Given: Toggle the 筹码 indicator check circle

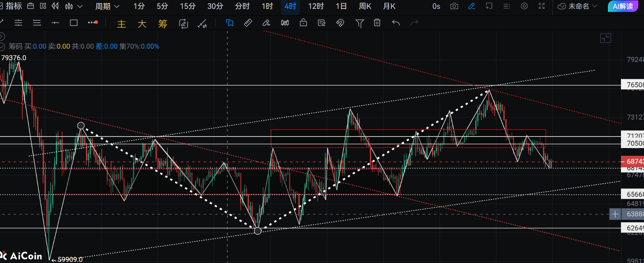Looking at the screenshot, I should (2, 47).
